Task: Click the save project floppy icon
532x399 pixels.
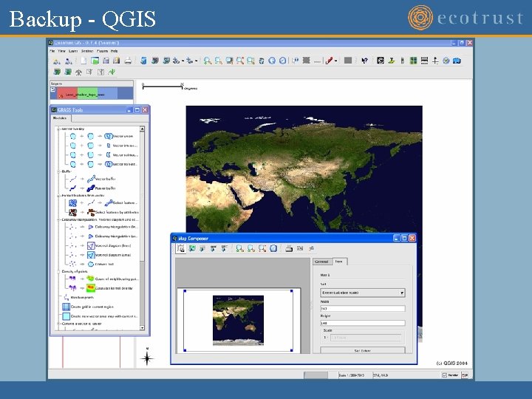Action: pyautogui.click(x=106, y=61)
